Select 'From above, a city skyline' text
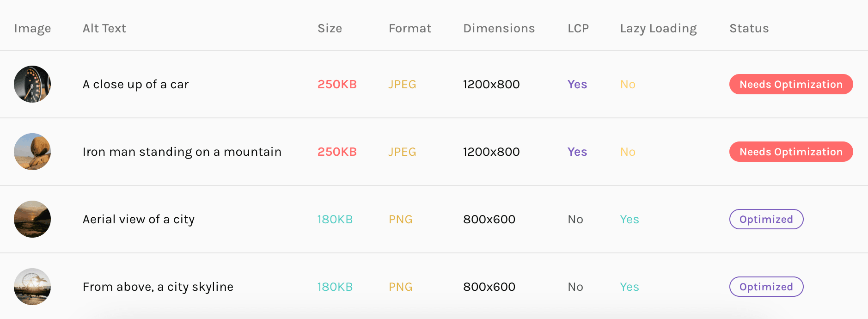The image size is (868, 319). point(158,287)
